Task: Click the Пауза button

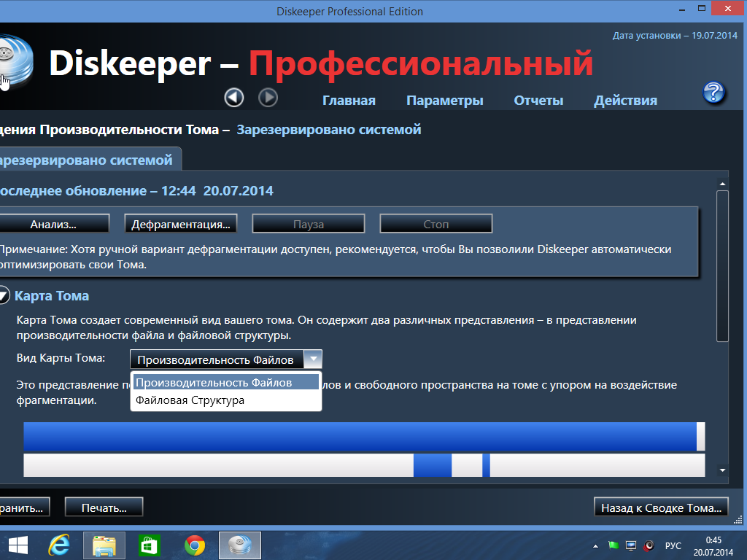Action: click(x=309, y=224)
